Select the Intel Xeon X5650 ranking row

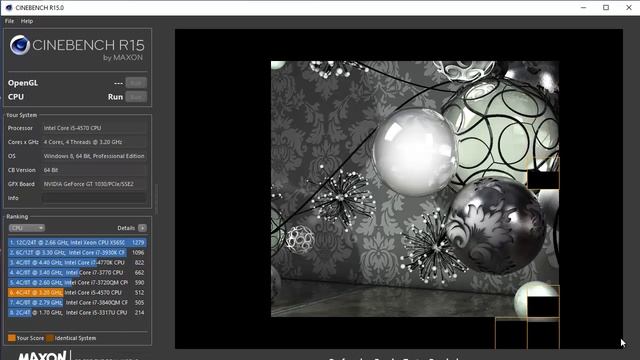pyautogui.click(x=77, y=242)
